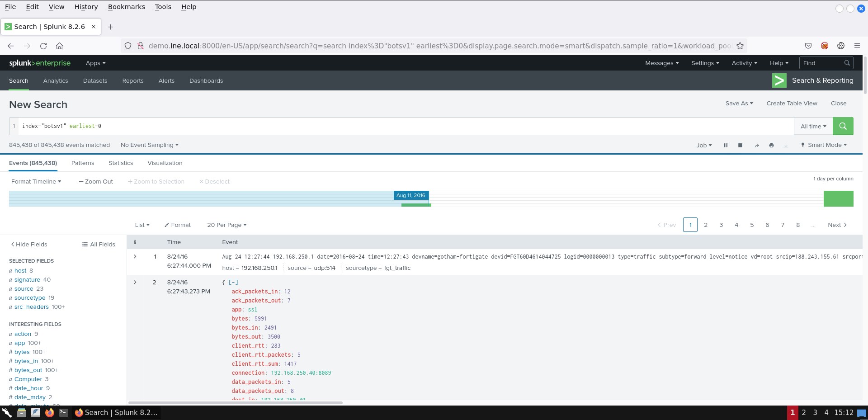Screen dimensions: 868x420
Task: Select the sourcetype field
Action: 30,297
